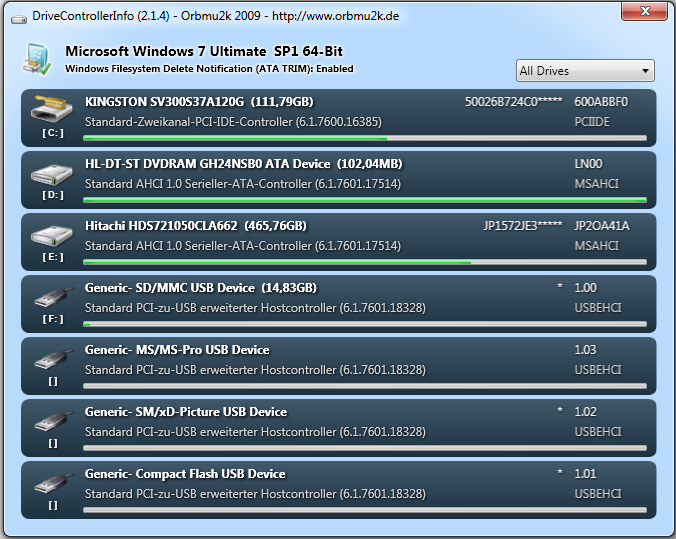Click the SD/MMC USB Device usage bar
This screenshot has height=539, width=676.
click(x=365, y=324)
